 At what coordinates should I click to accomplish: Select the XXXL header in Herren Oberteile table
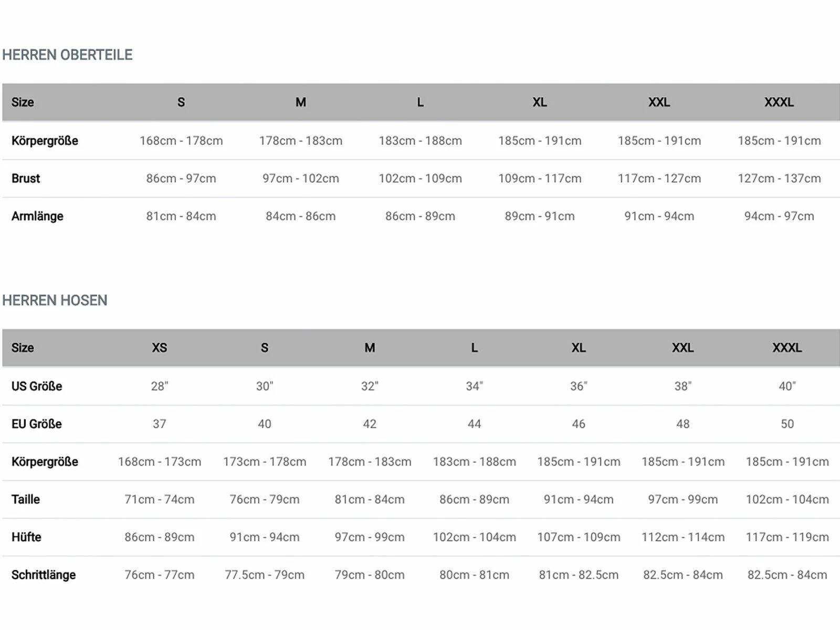(x=779, y=102)
